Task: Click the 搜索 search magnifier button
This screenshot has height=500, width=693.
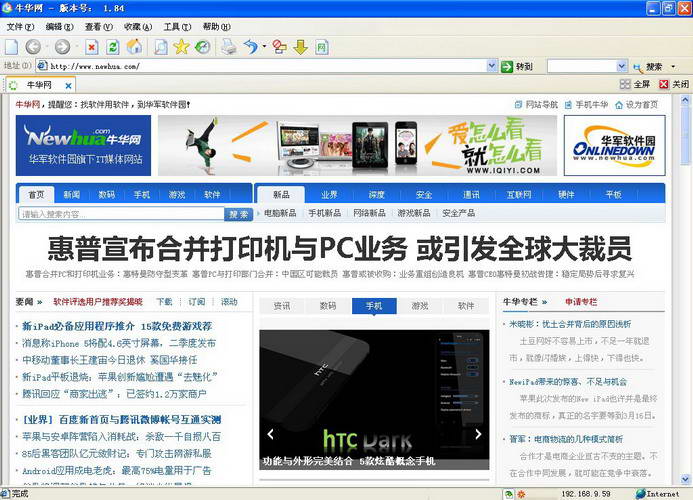Action: (648, 67)
